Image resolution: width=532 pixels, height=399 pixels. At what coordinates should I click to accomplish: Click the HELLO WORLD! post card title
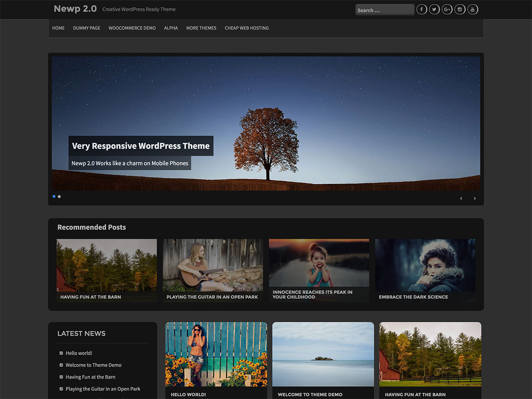188,395
